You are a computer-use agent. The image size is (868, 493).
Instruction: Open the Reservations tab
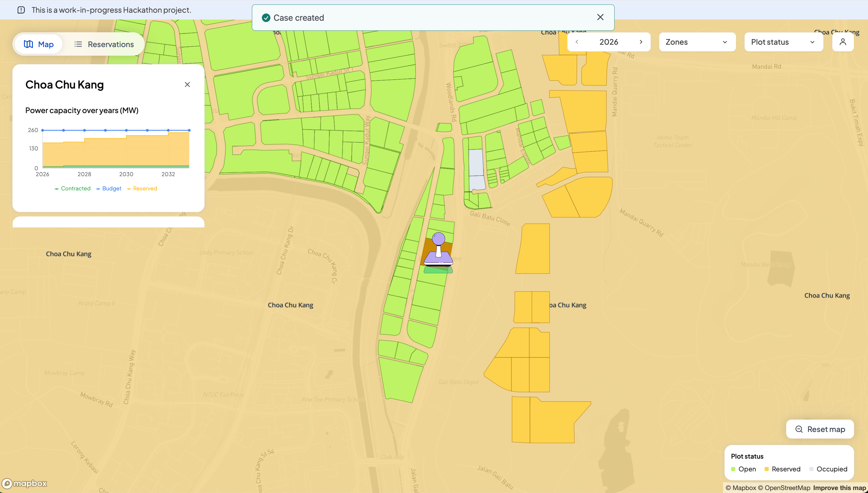[x=104, y=44]
